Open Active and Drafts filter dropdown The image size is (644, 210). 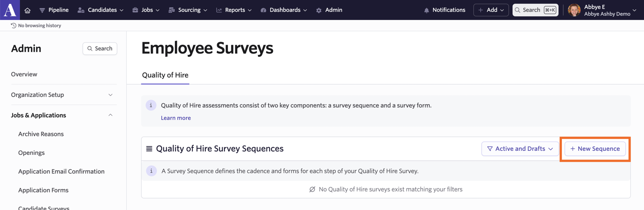[520, 149]
